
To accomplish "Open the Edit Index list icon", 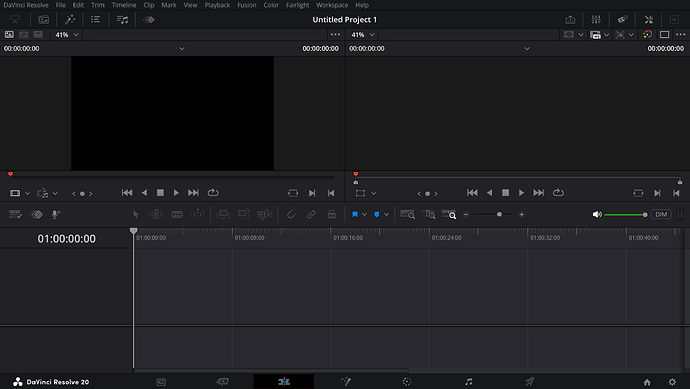I will coord(95,19).
